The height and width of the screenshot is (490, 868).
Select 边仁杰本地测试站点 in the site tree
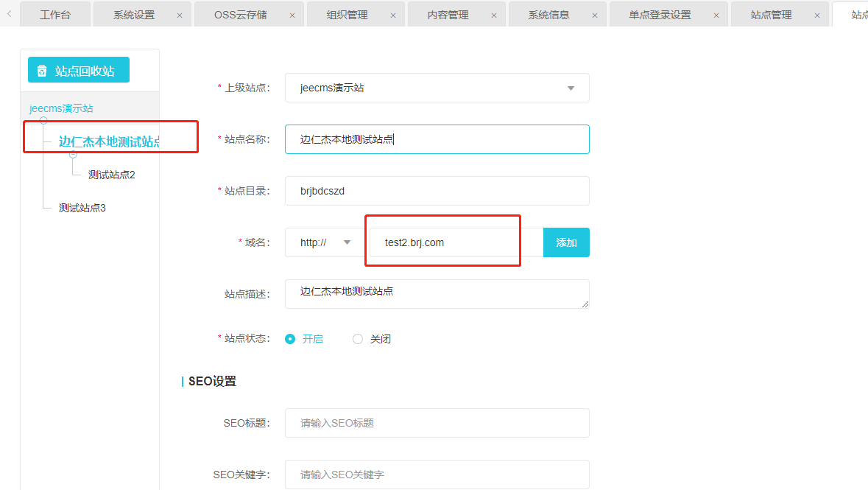[109, 142]
